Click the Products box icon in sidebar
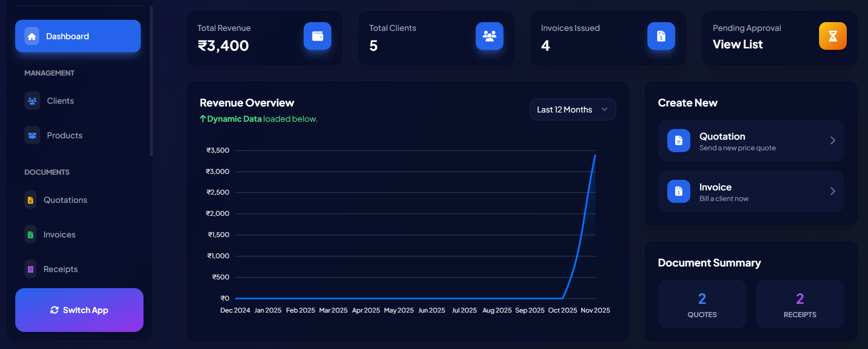Image resolution: width=868 pixels, height=349 pixels. click(x=32, y=136)
